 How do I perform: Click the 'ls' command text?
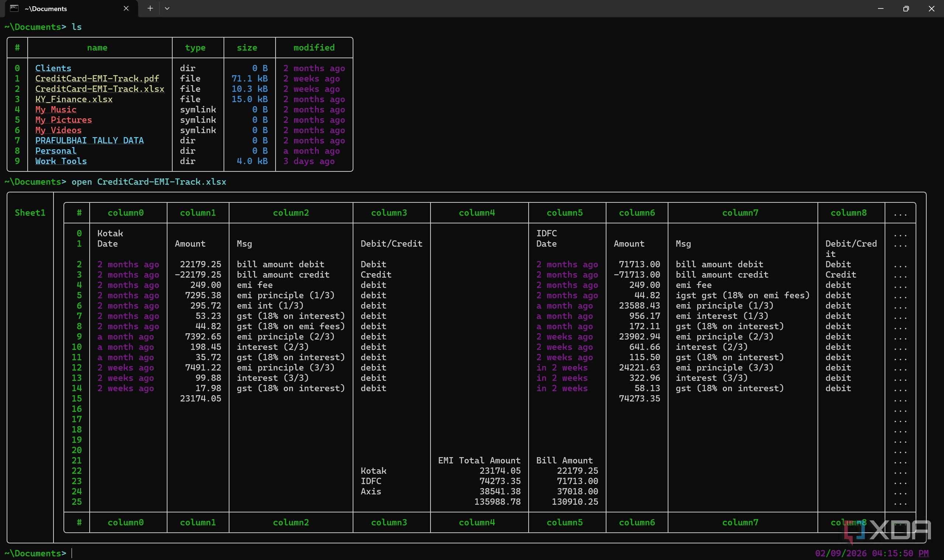[x=77, y=27]
